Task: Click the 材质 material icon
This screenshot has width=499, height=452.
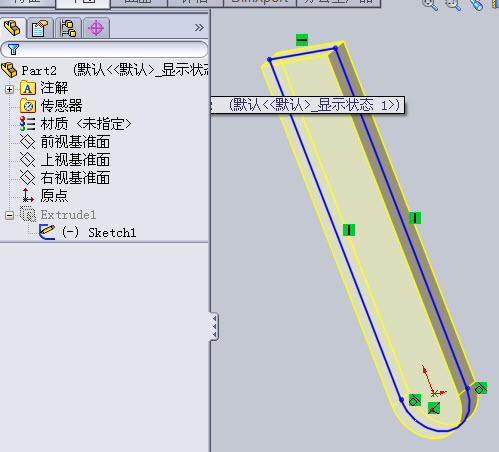Action: 27,124
